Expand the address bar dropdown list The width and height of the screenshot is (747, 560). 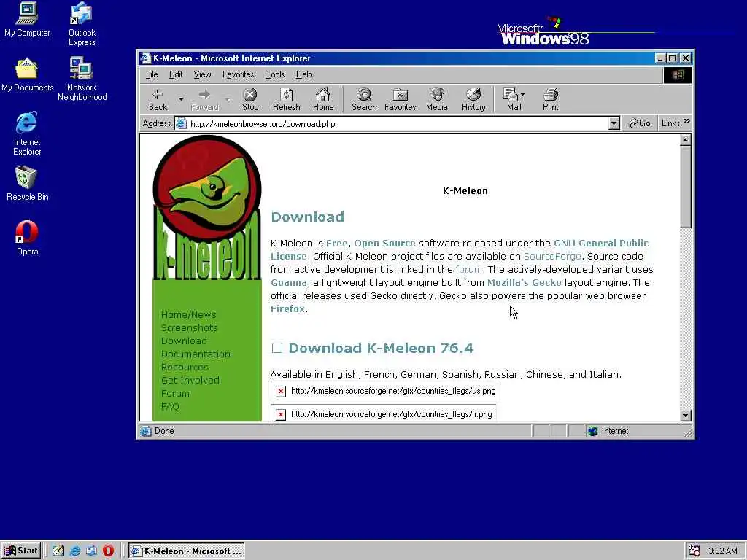tap(614, 124)
